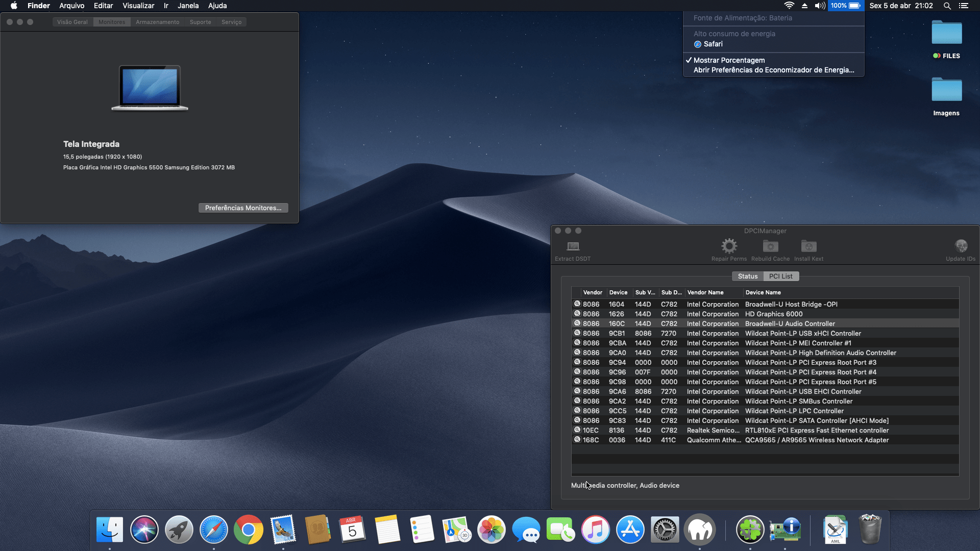Click the Install Kext icon
Viewport: 980px width, 551px height.
(808, 246)
